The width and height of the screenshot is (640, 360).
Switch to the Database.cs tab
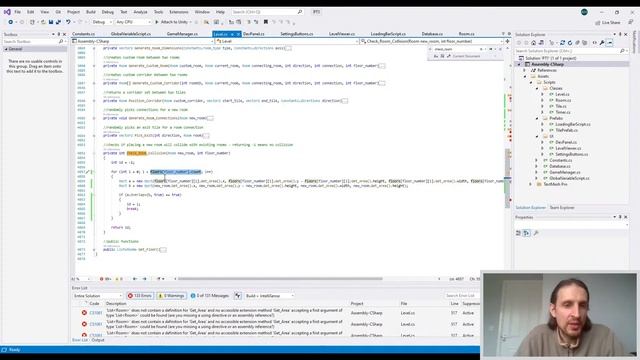[x=432, y=34]
